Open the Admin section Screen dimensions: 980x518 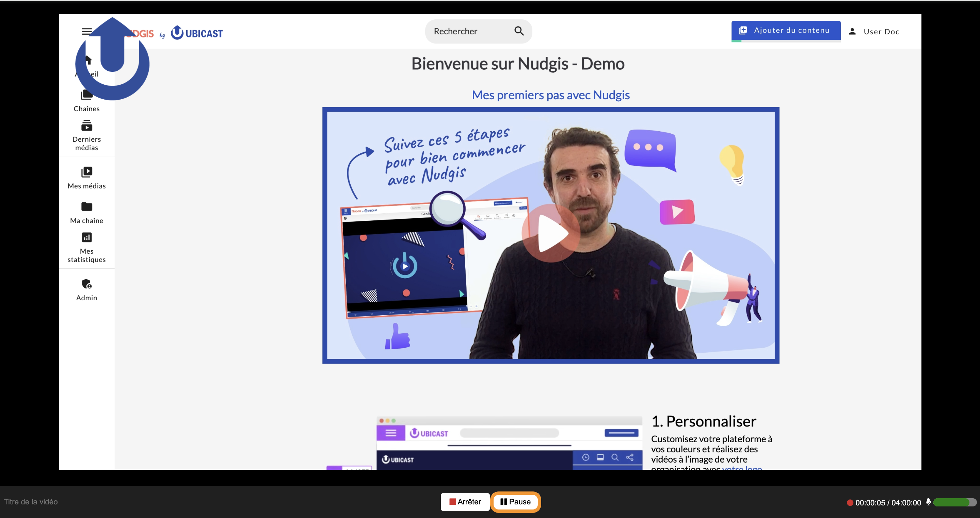tap(87, 290)
